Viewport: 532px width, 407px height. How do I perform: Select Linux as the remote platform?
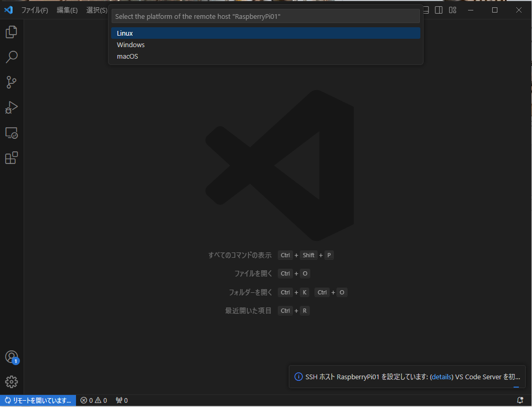click(265, 33)
